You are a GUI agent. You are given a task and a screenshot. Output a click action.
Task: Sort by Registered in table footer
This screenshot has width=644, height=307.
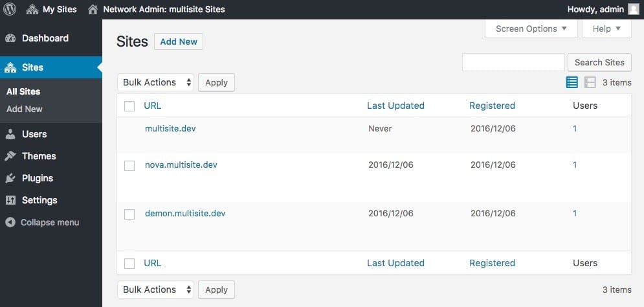pyautogui.click(x=492, y=263)
